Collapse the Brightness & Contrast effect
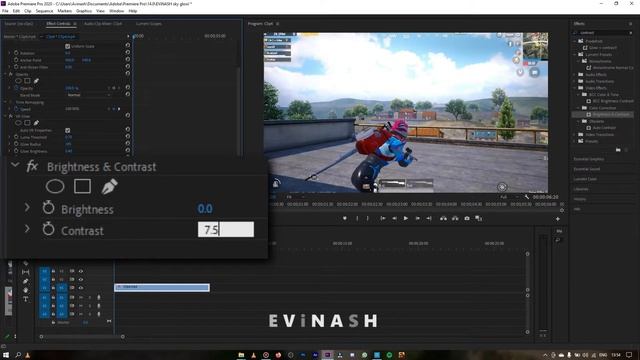Viewport: 640px width, 360px height. (x=15, y=165)
